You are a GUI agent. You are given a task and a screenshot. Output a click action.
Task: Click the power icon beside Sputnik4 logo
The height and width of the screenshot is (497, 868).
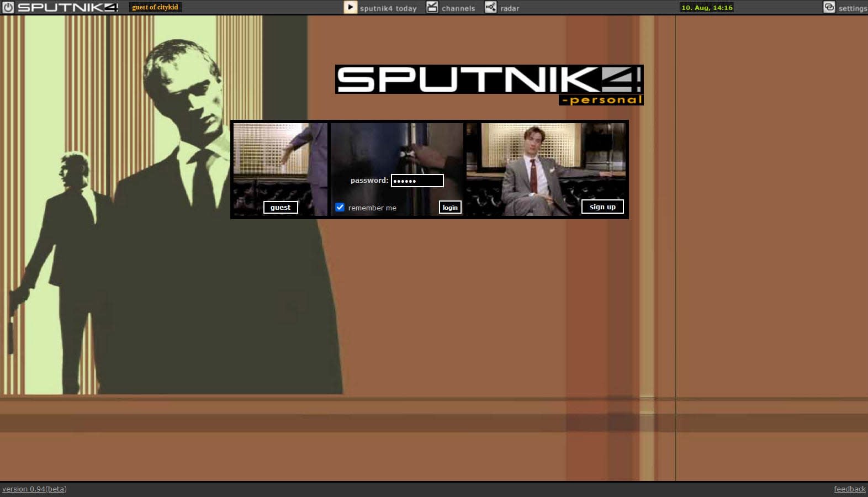click(8, 7)
